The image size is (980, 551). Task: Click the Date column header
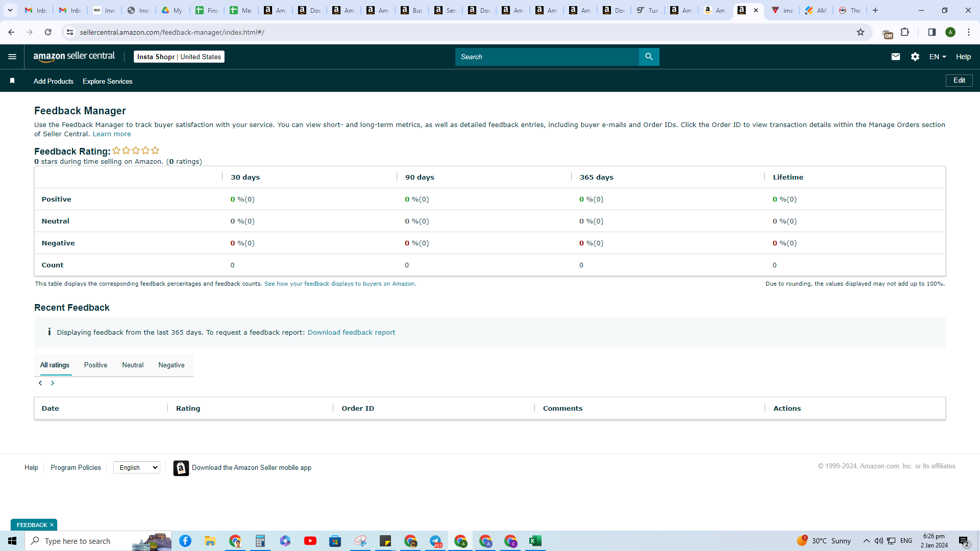[x=50, y=408]
